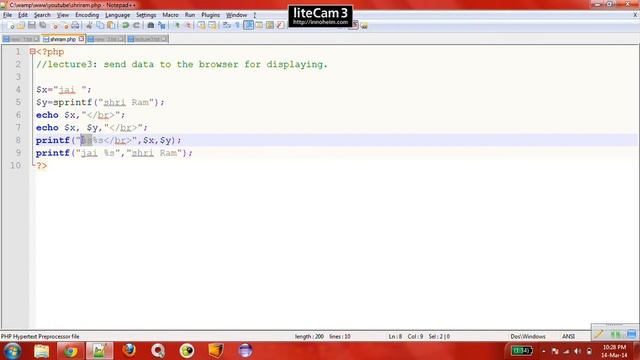Click the ANSI encoding status field
This screenshot has width=640, height=360.
point(569,337)
